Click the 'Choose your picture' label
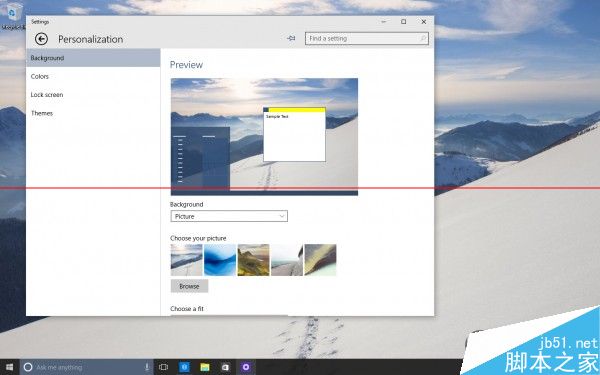The image size is (600, 375). tap(198, 238)
